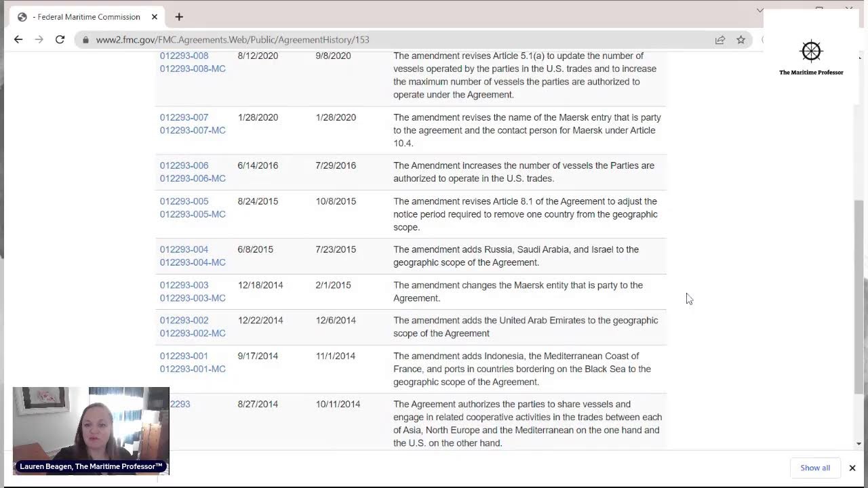Viewport: 868px width, 488px height.
Task: Open agreement link 012293-004-MC
Action: pos(193,262)
